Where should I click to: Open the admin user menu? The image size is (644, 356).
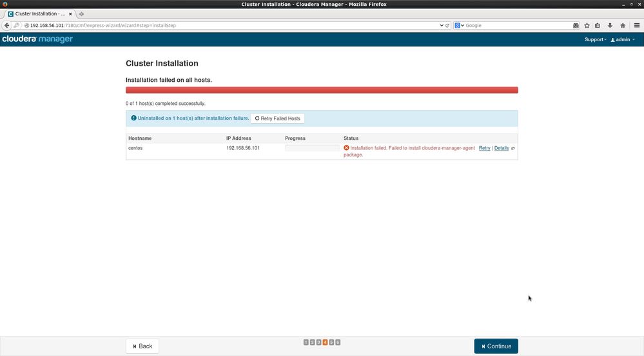623,40
